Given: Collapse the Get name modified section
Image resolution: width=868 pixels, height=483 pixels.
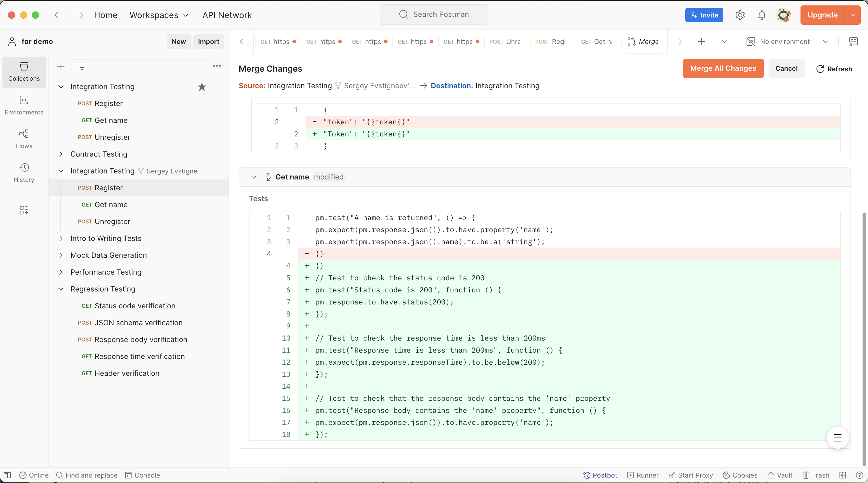Looking at the screenshot, I should pos(253,177).
